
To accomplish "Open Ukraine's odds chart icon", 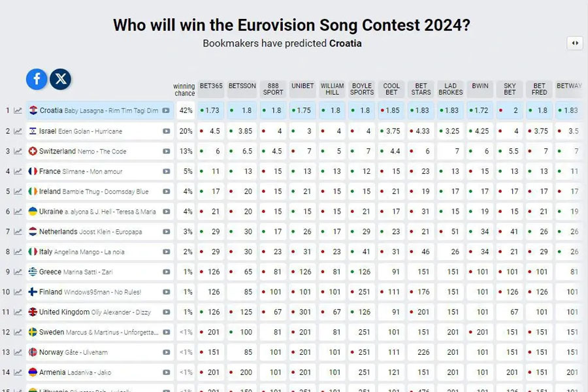I will [x=18, y=212].
